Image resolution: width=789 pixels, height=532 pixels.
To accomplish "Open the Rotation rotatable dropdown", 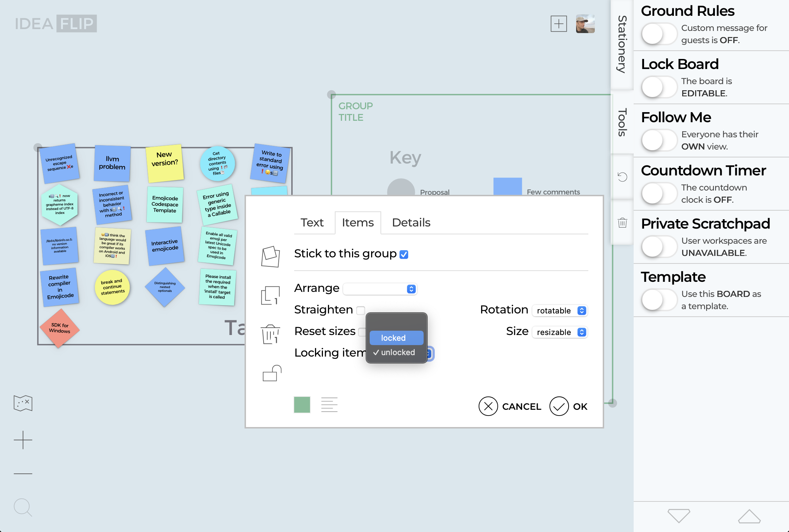I will 560,311.
